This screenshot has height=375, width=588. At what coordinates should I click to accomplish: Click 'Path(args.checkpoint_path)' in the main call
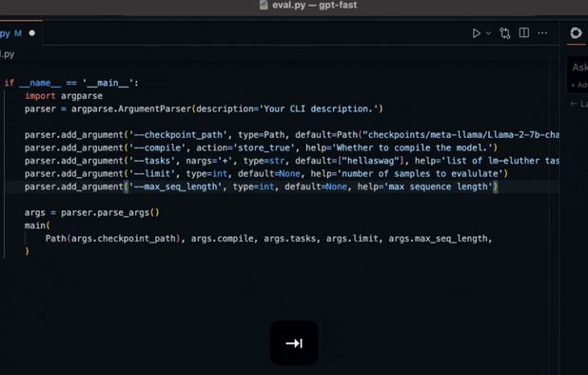click(112, 239)
